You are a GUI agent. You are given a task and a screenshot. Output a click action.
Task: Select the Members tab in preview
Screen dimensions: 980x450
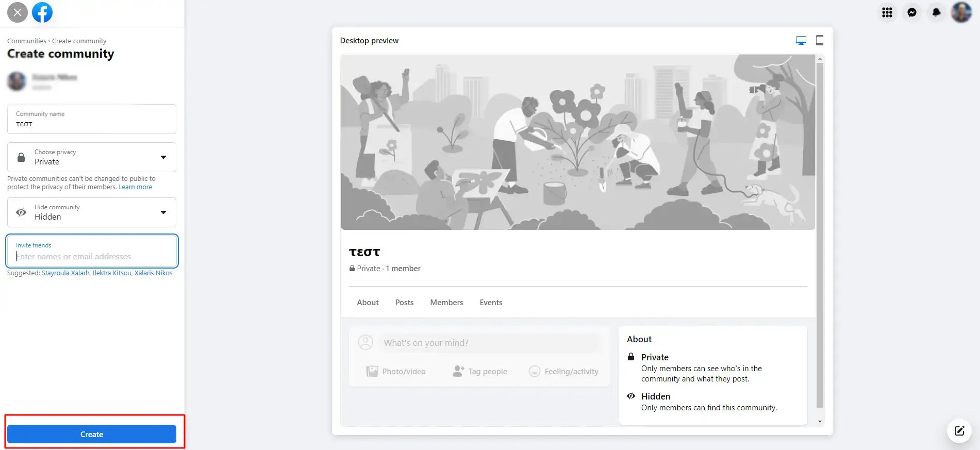click(446, 303)
